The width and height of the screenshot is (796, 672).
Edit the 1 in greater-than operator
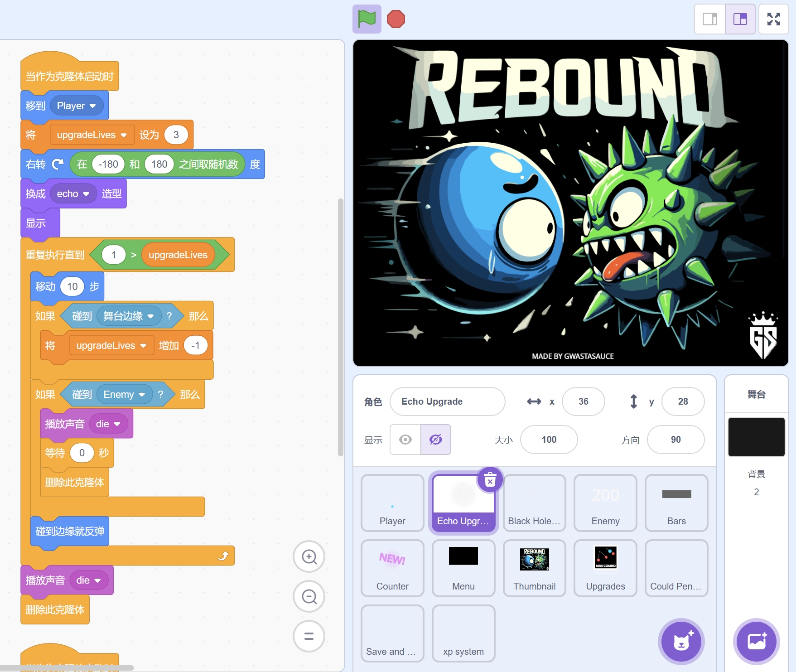tap(114, 255)
